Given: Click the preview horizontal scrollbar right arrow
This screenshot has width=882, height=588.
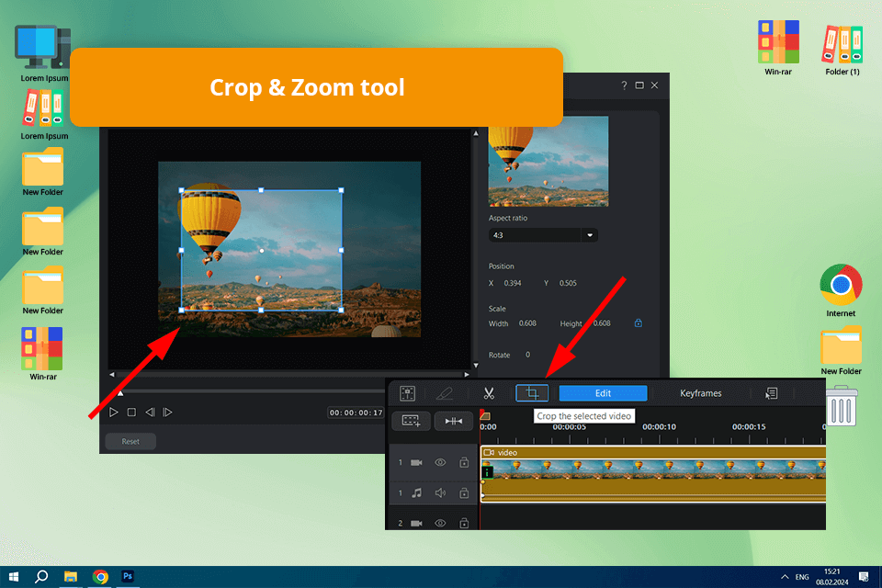Looking at the screenshot, I should tap(467, 374).
